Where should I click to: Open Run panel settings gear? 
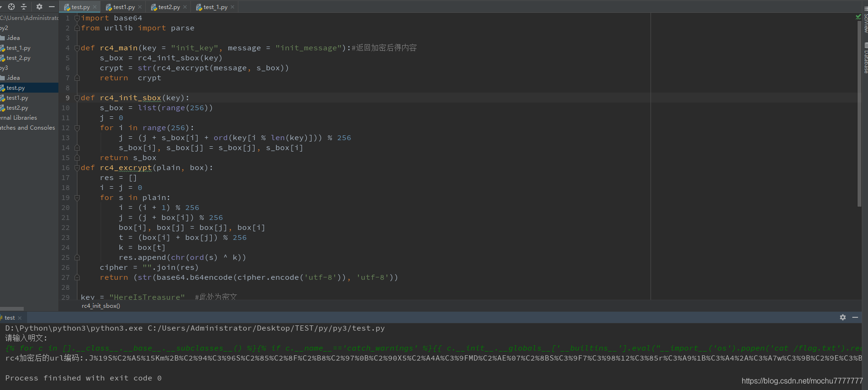click(x=843, y=317)
